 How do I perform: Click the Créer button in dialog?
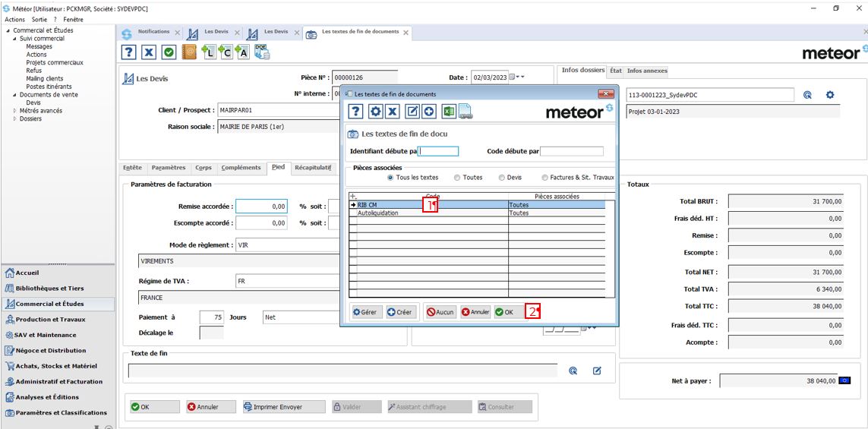point(399,312)
